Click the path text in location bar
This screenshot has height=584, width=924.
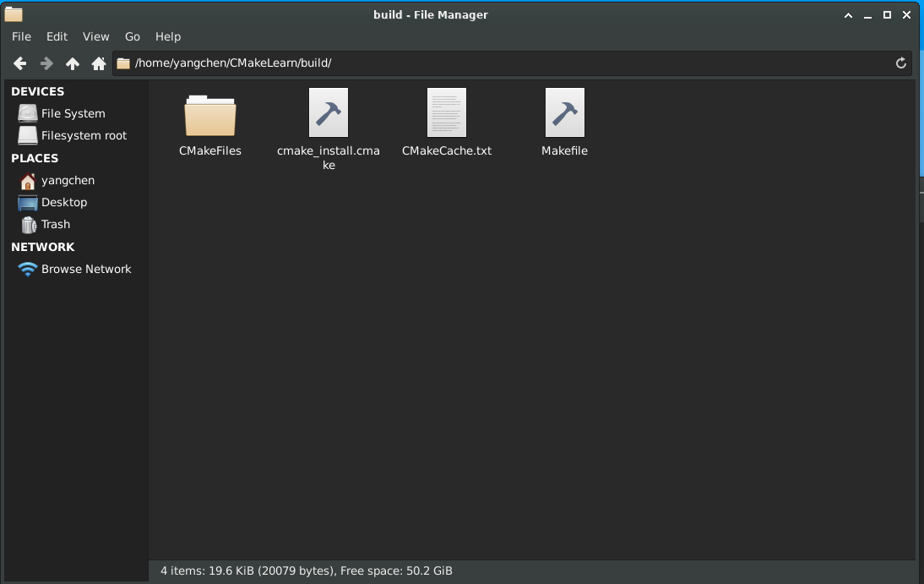point(233,63)
